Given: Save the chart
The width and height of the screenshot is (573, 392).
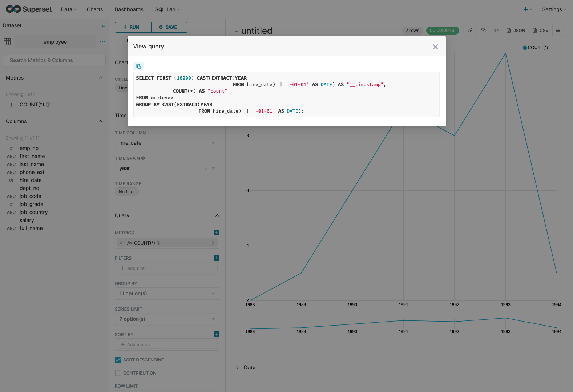Looking at the screenshot, I should point(169,27).
